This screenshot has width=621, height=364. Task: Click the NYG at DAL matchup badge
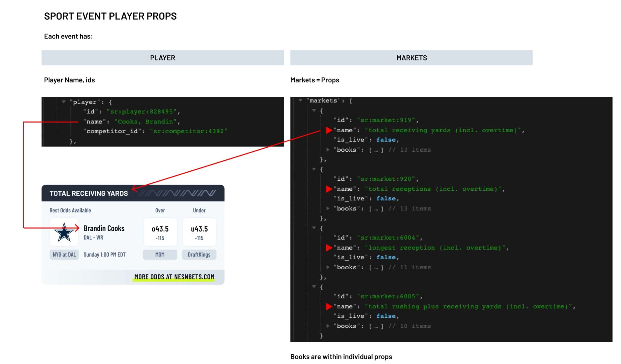pyautogui.click(x=64, y=255)
